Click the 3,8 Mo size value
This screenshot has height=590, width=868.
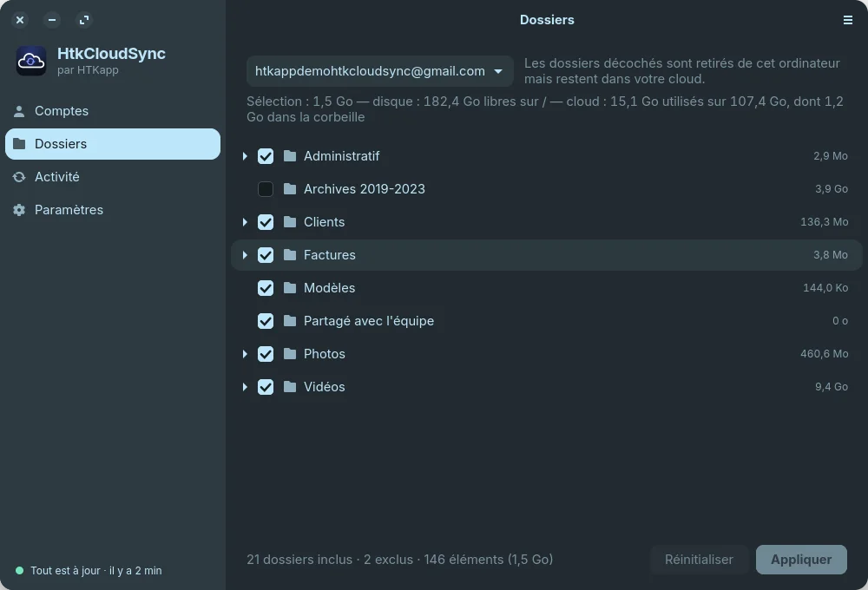(831, 255)
